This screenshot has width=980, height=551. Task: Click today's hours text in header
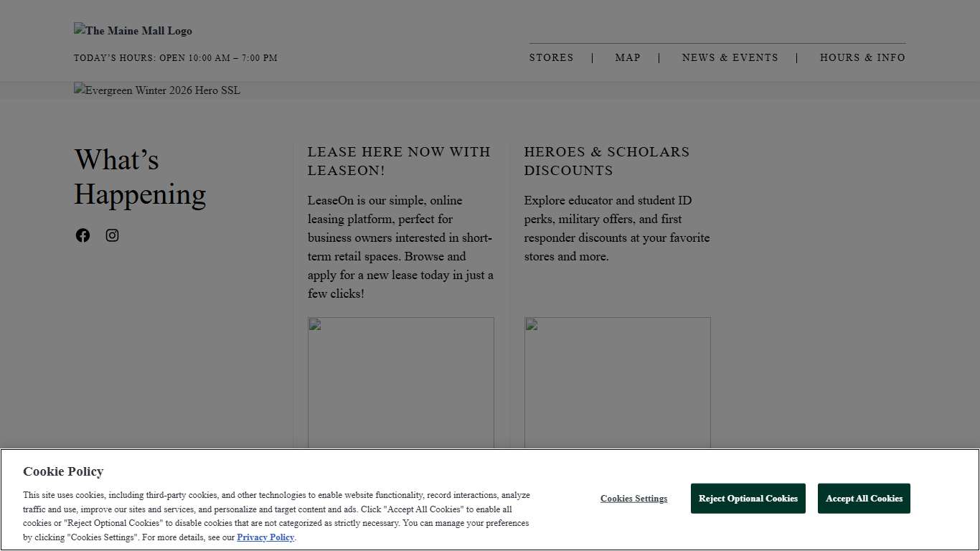click(176, 58)
